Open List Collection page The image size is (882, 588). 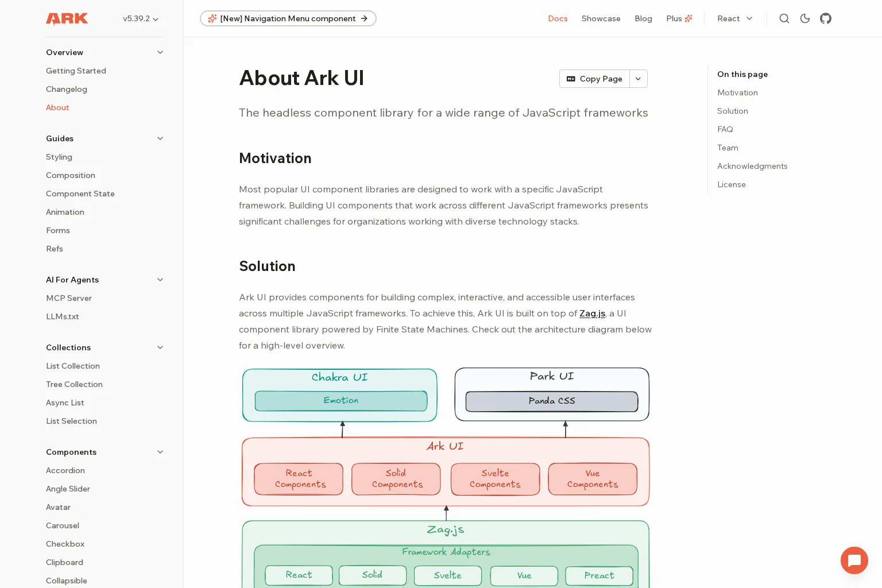(x=73, y=366)
